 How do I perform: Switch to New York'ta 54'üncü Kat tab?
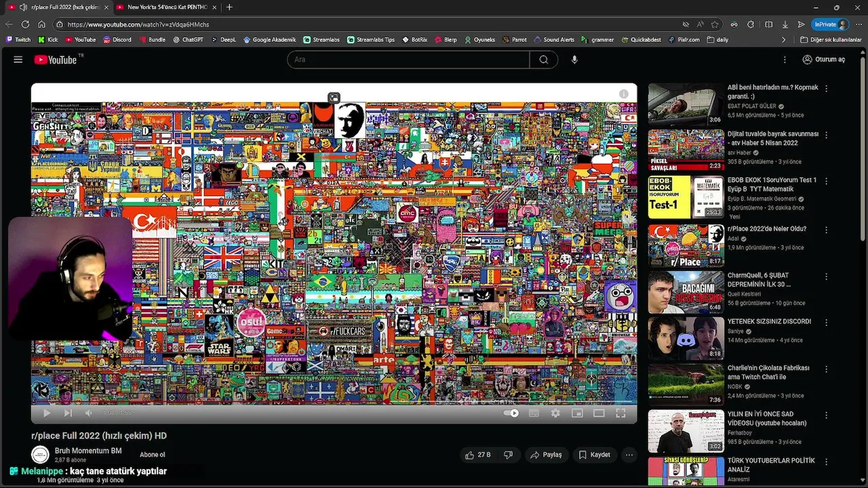(x=166, y=7)
